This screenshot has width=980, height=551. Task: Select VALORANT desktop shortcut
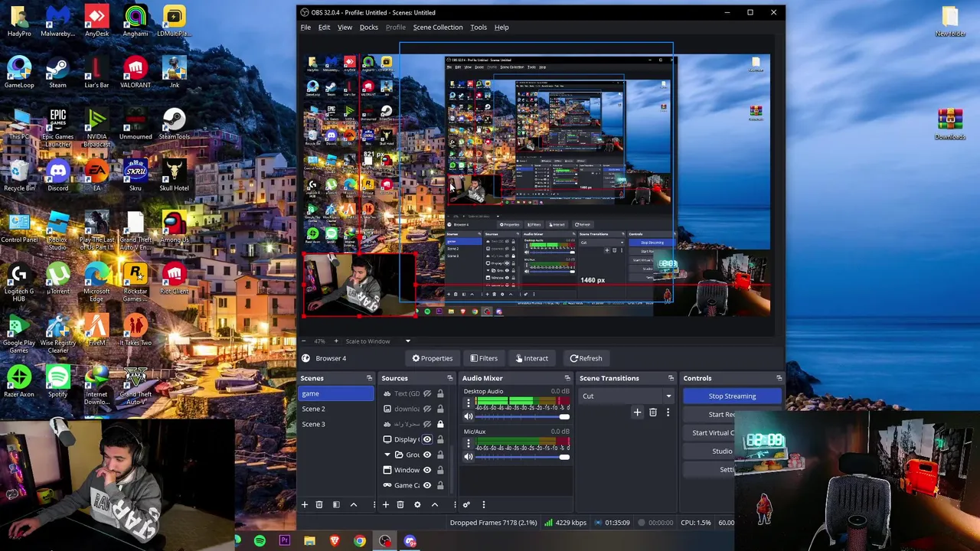136,72
